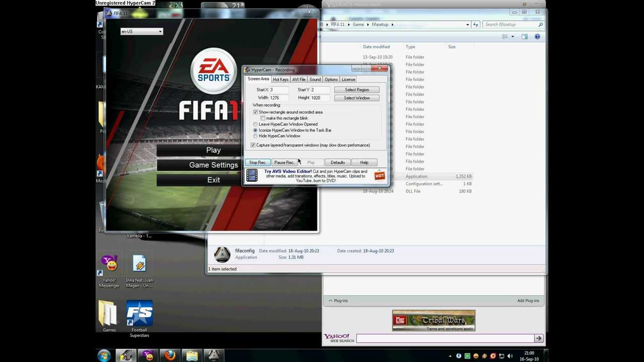Click the volume speaker tray icon

pyautogui.click(x=510, y=356)
